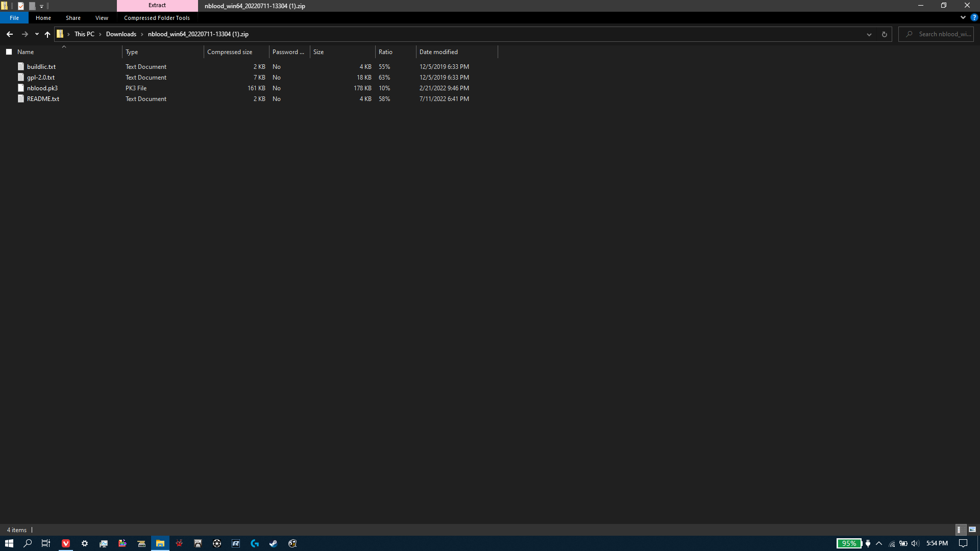
Task: Open the Compressed Folder Tools tab
Action: click(156, 17)
